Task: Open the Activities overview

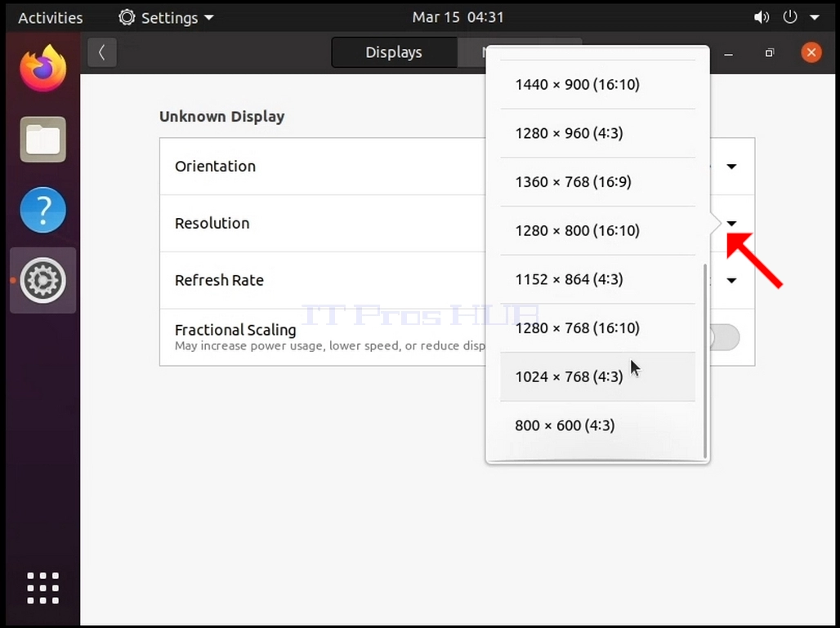Action: [x=51, y=18]
